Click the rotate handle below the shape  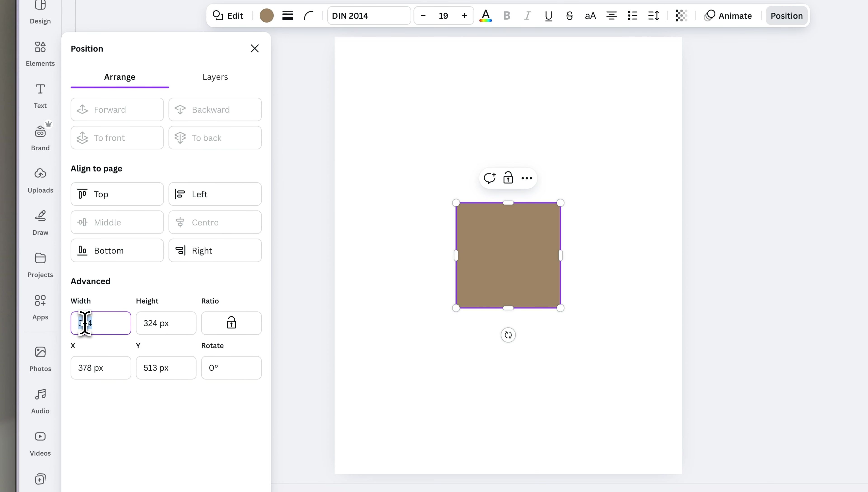[508, 335]
